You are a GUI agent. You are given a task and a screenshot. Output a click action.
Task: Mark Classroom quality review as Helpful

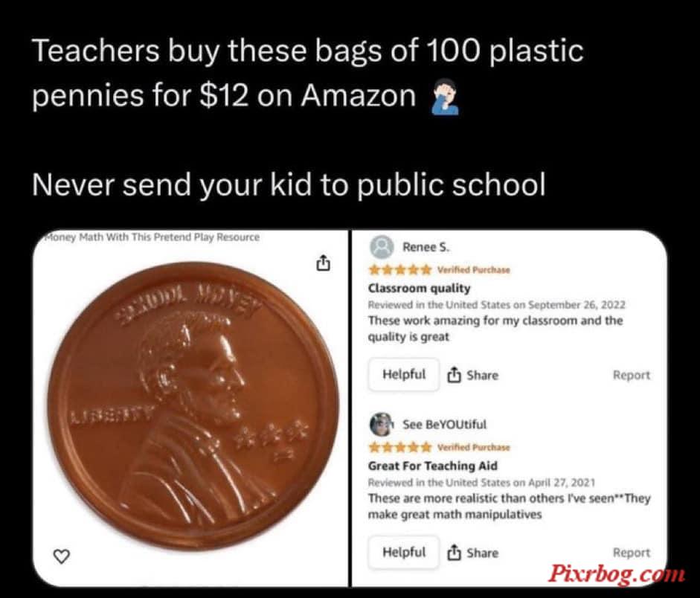tap(404, 374)
